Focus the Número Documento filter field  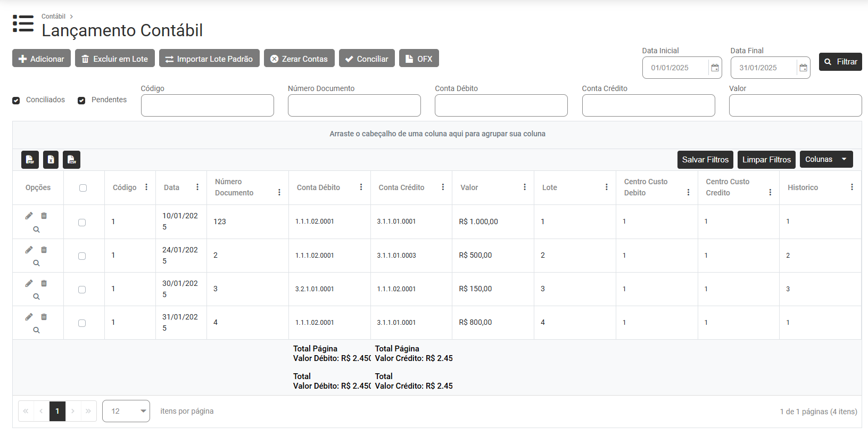tap(354, 105)
